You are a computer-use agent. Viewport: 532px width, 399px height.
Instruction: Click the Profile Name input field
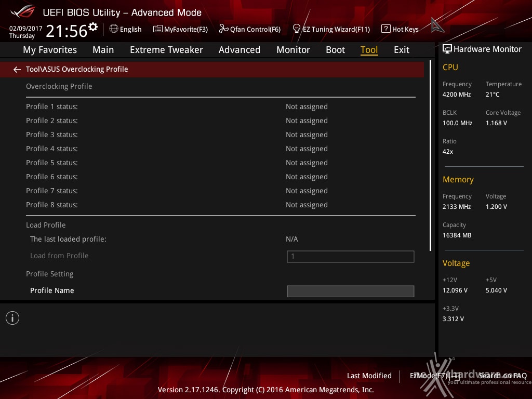[x=351, y=291]
